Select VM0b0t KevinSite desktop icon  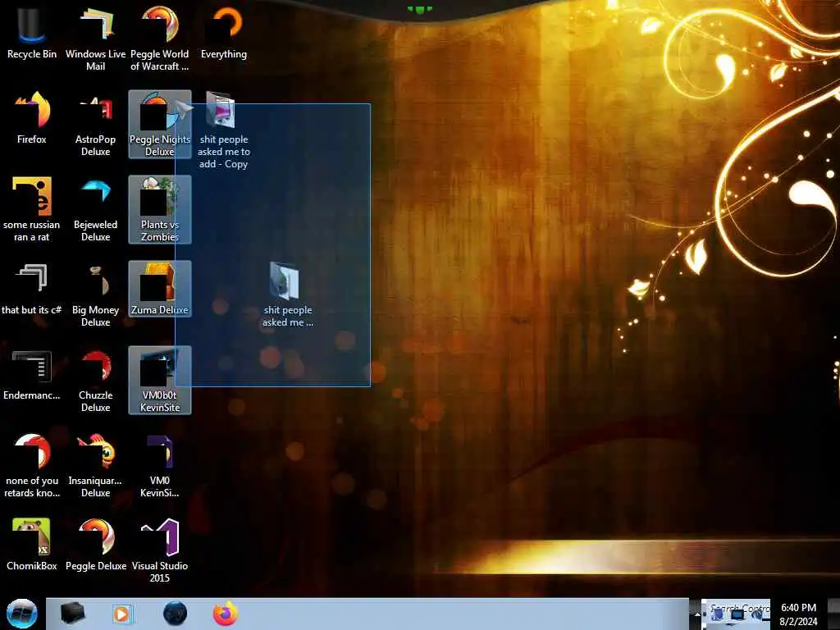click(160, 381)
